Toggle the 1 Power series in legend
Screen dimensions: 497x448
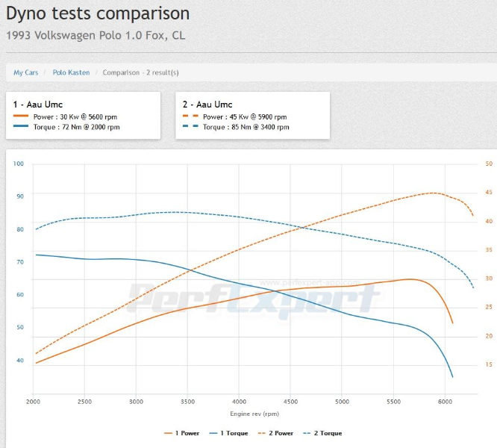pyautogui.click(x=182, y=433)
